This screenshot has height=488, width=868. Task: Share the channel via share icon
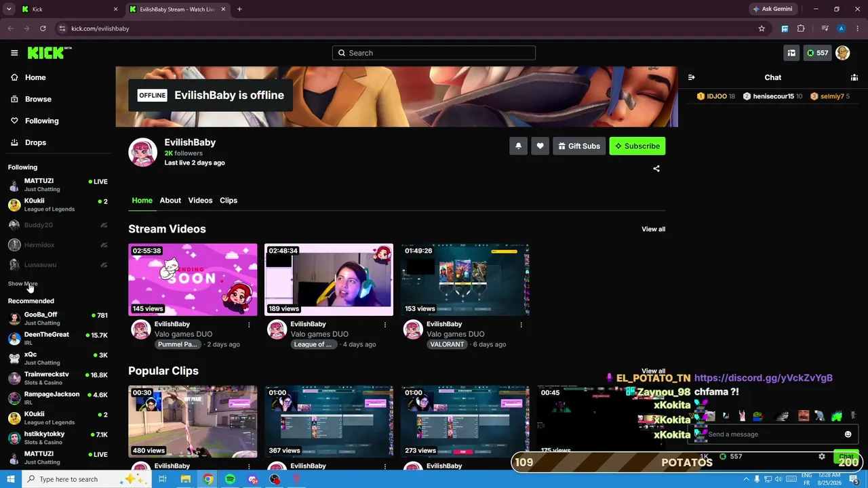pyautogui.click(x=656, y=169)
